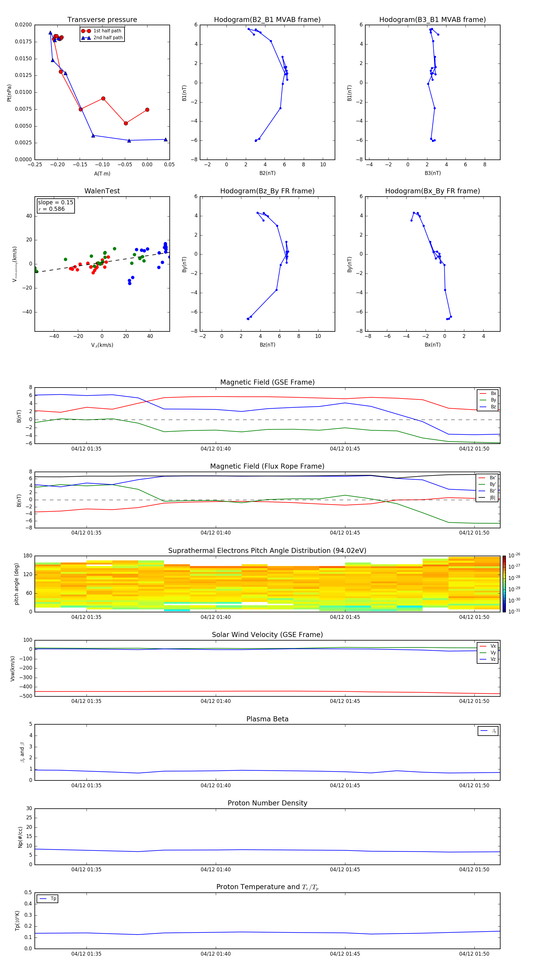Click the 'Bz' legend entry in GSE magnetic field
This screenshot has width=535, height=980.
tap(488, 407)
